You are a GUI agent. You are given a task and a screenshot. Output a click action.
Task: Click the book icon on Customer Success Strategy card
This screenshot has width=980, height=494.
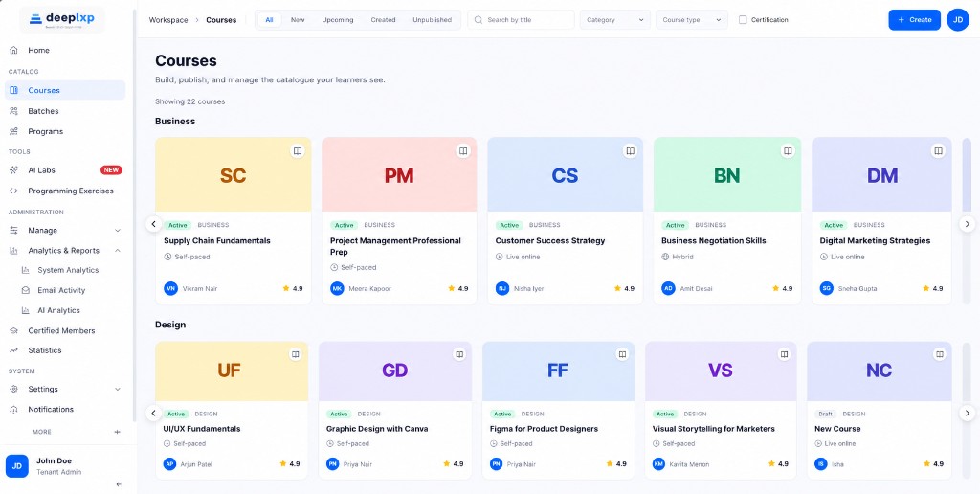[630, 151]
